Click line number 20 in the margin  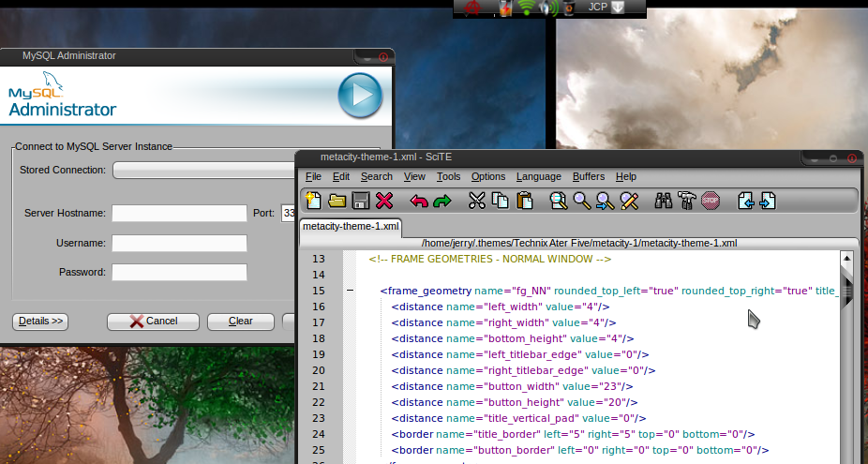(319, 370)
